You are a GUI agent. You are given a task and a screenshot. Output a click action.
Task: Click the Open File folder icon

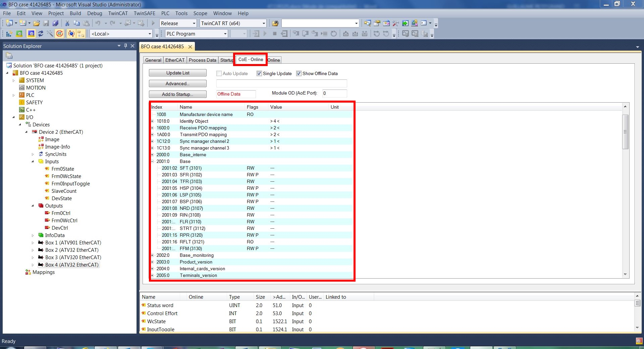point(37,23)
